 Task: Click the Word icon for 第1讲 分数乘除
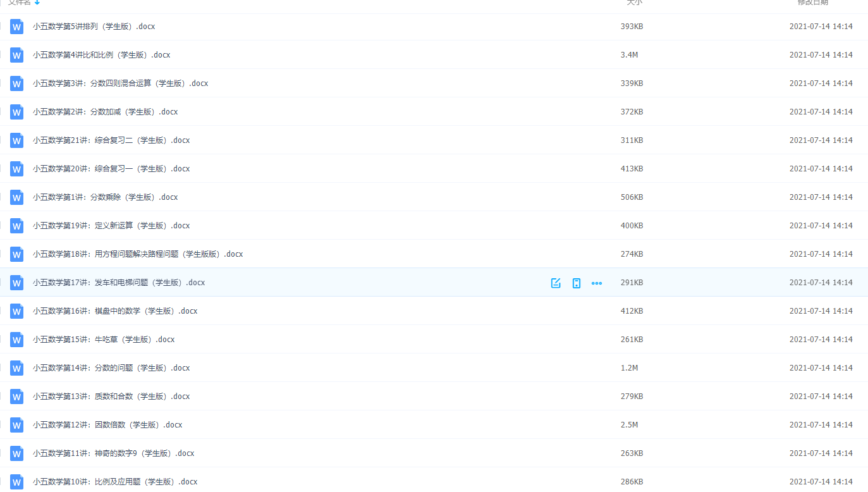coord(17,197)
